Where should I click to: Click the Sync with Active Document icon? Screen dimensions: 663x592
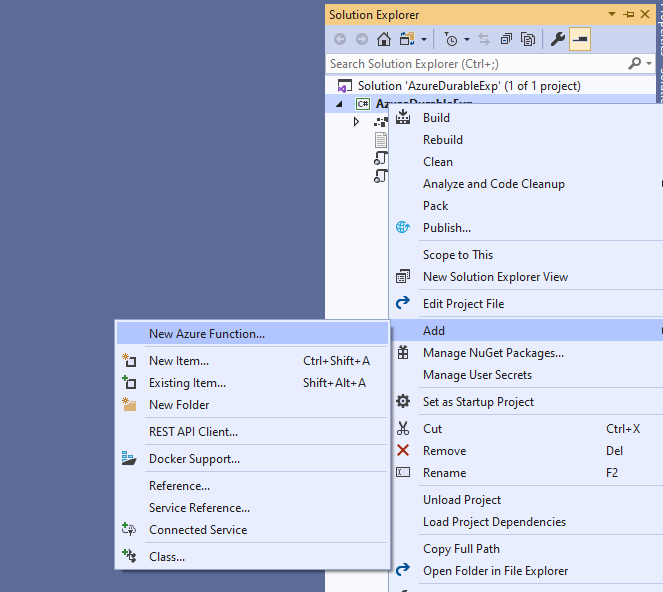pos(484,39)
